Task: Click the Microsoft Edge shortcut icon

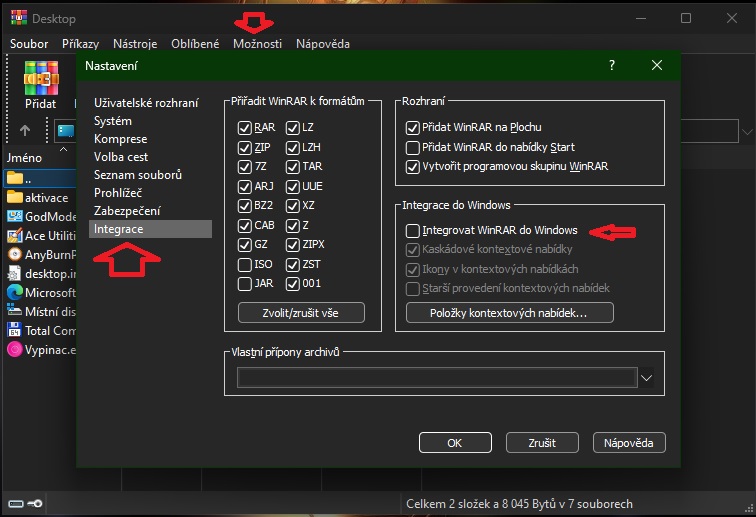Action: pos(15,292)
